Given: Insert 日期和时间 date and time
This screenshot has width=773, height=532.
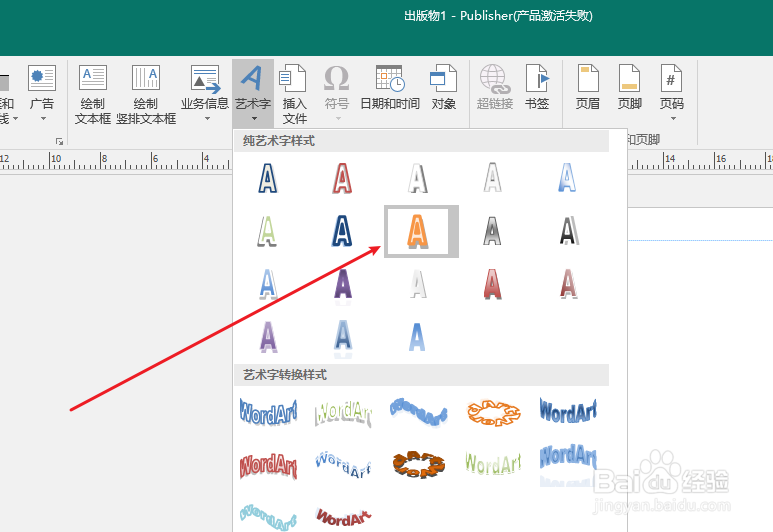Looking at the screenshot, I should [x=390, y=87].
